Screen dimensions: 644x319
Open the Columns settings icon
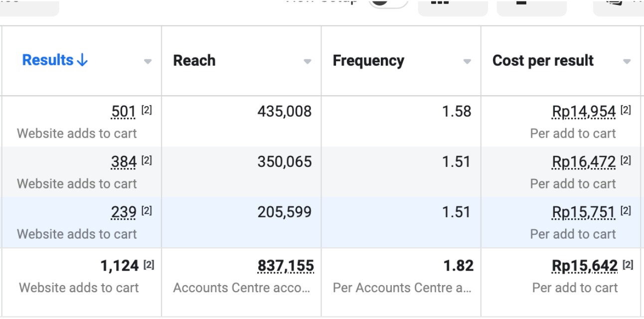point(453,6)
